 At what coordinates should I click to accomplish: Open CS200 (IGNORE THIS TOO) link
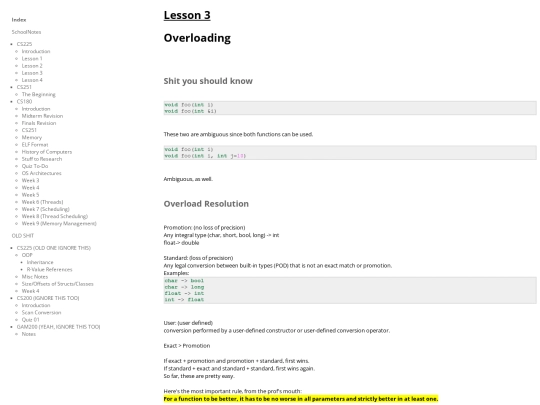coord(48,298)
